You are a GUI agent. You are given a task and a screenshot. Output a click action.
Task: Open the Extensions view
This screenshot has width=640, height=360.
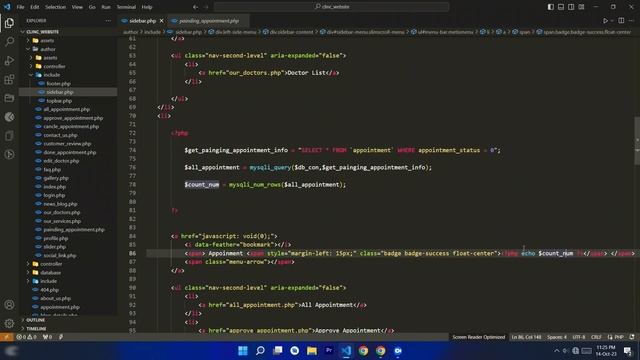point(9,79)
